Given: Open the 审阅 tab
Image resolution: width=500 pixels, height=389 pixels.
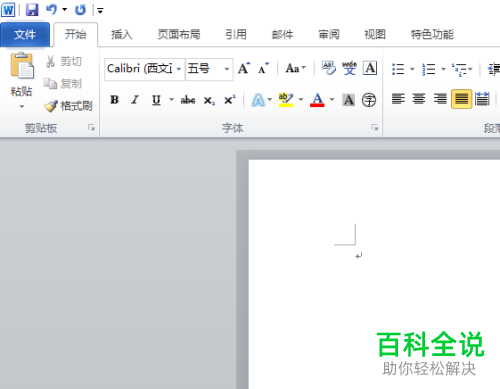Looking at the screenshot, I should coord(329,34).
